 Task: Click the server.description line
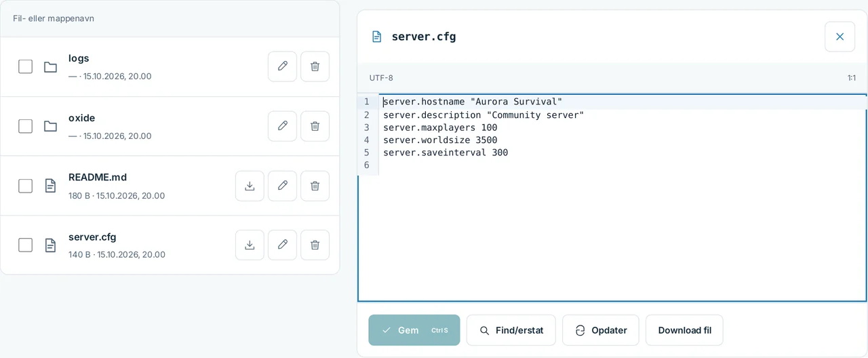pyautogui.click(x=484, y=115)
